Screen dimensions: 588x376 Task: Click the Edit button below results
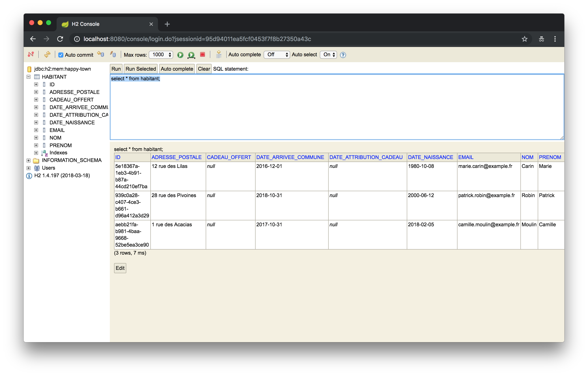[120, 268]
